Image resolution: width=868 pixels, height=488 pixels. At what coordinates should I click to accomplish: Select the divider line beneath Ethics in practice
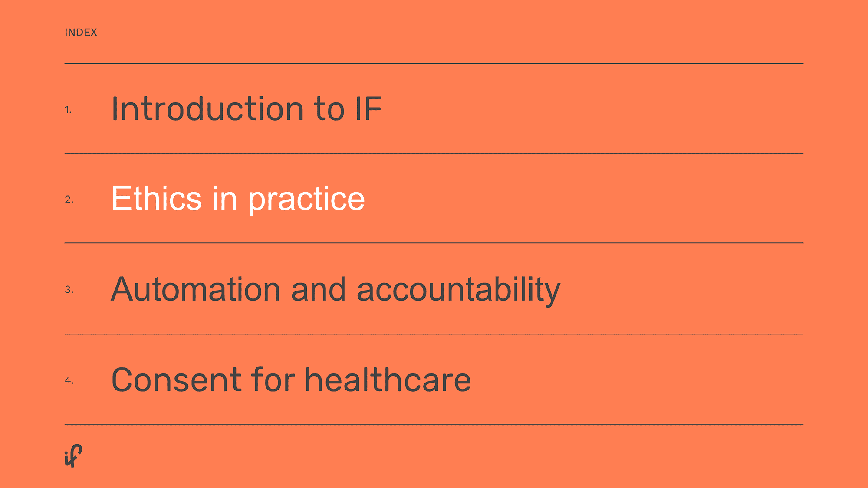click(434, 243)
